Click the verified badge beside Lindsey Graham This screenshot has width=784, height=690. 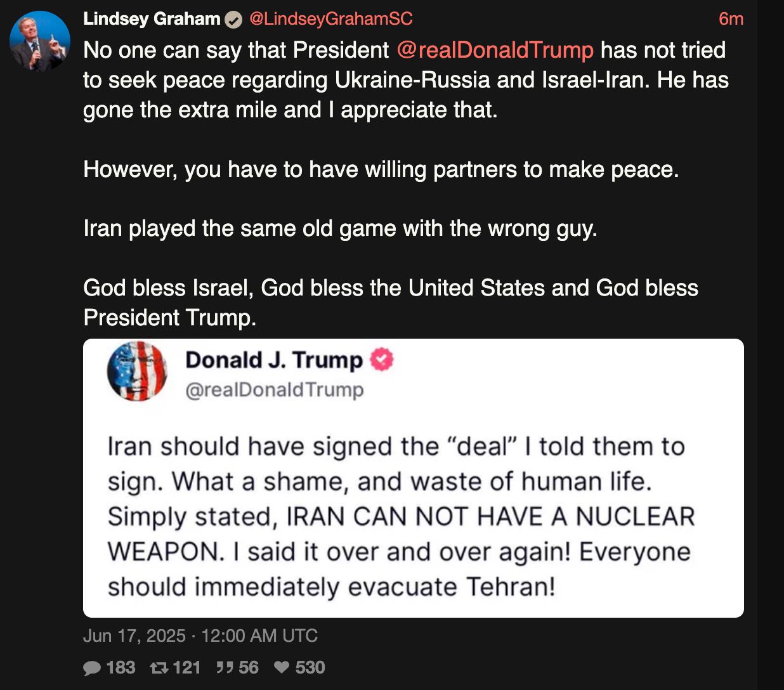(x=233, y=20)
